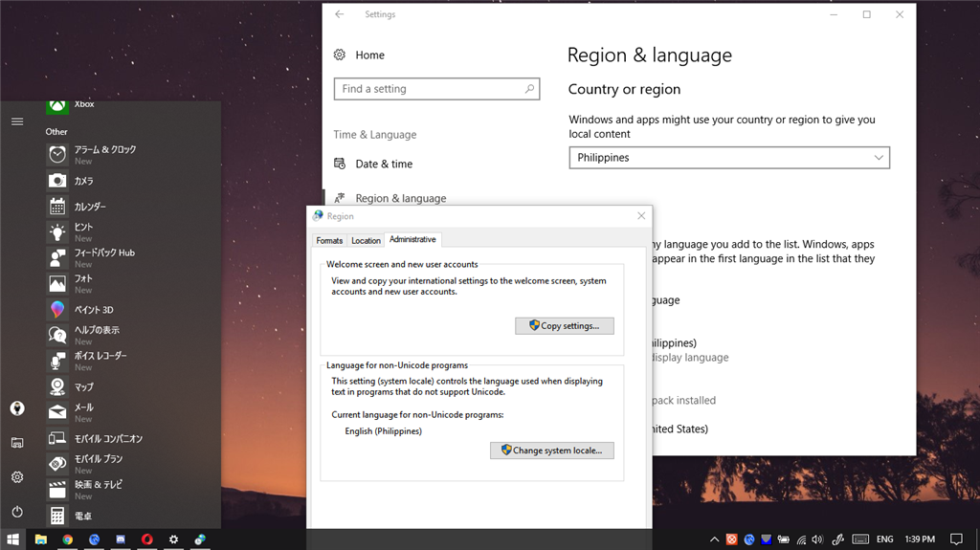
Task: Switch to the Formats tab
Action: pos(329,241)
